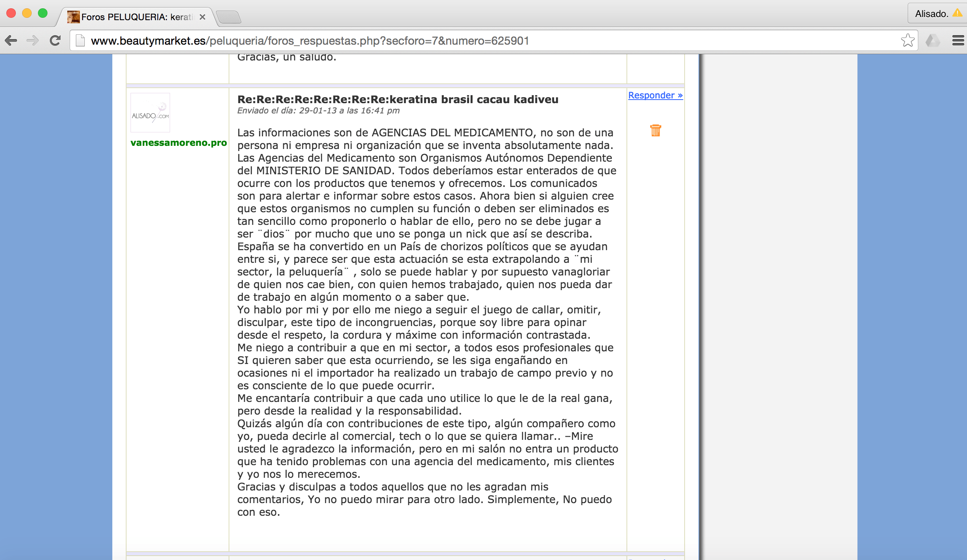Click the browser forward arrow
This screenshot has height=560, width=967.
pos(33,40)
